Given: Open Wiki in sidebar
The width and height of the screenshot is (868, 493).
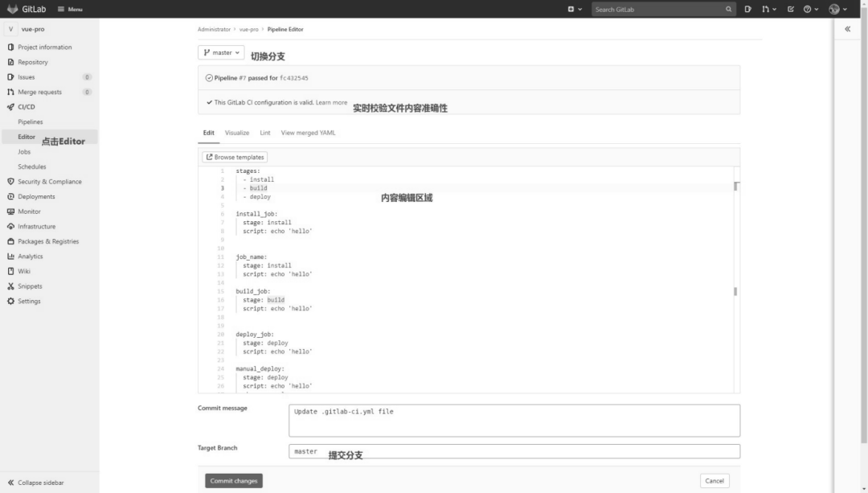Looking at the screenshot, I should (24, 271).
